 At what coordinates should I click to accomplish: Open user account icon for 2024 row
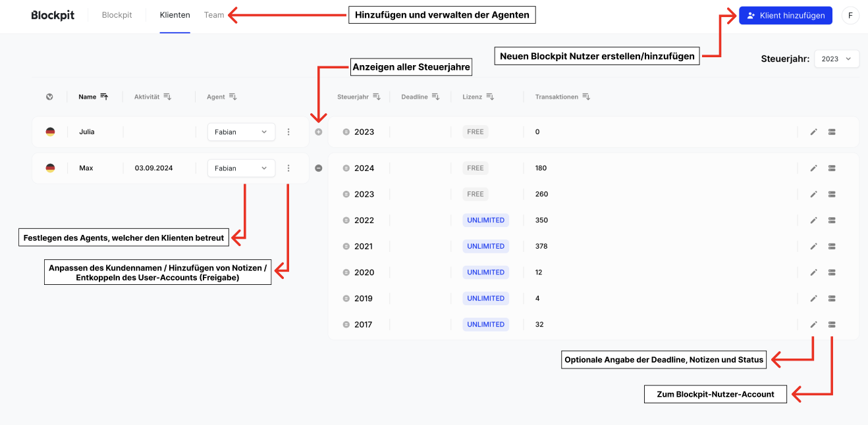pos(832,168)
